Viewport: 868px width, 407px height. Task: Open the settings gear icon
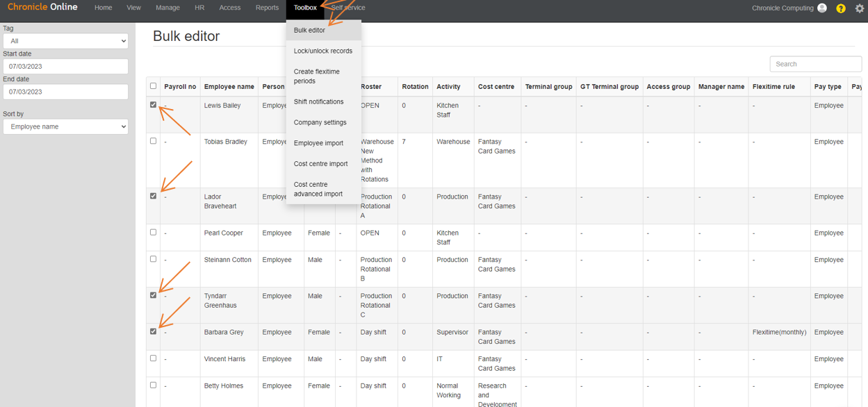(x=860, y=8)
